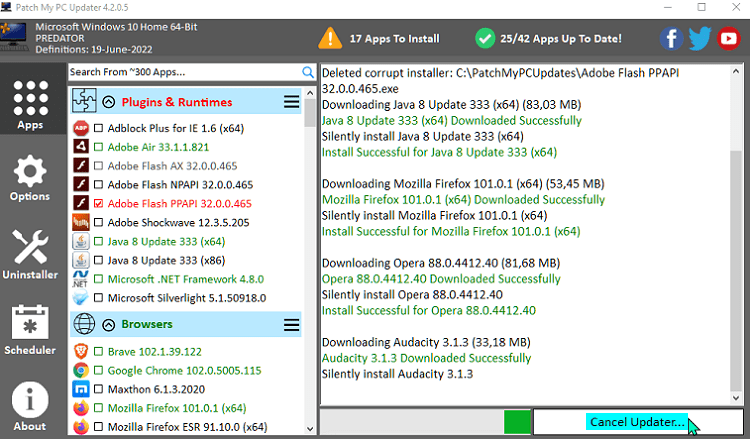
Task: Click the search magnifier icon
Action: pos(308,72)
